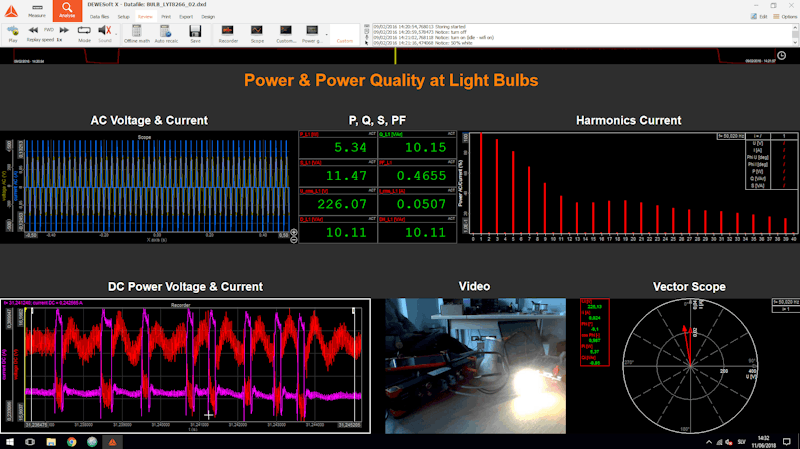Image resolution: width=800 pixels, height=449 pixels.
Task: Select the 'Notice: 50% white' log entry
Action: click(422, 43)
